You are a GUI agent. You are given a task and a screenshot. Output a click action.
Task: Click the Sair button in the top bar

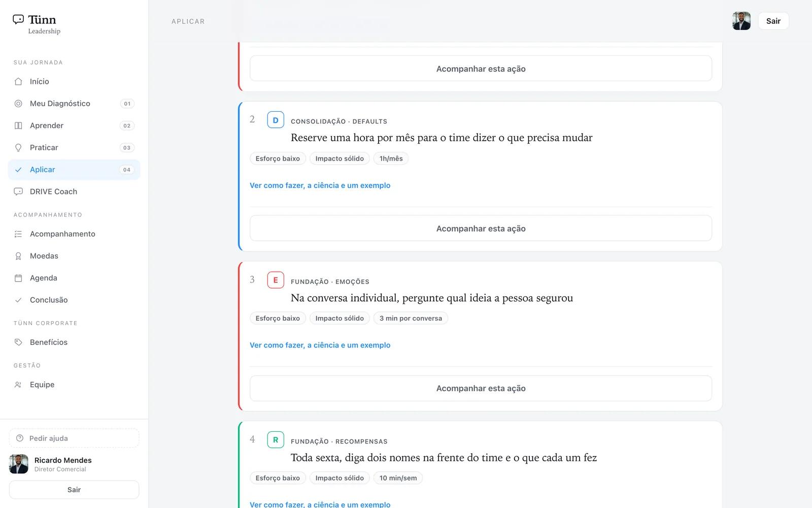coord(773,21)
